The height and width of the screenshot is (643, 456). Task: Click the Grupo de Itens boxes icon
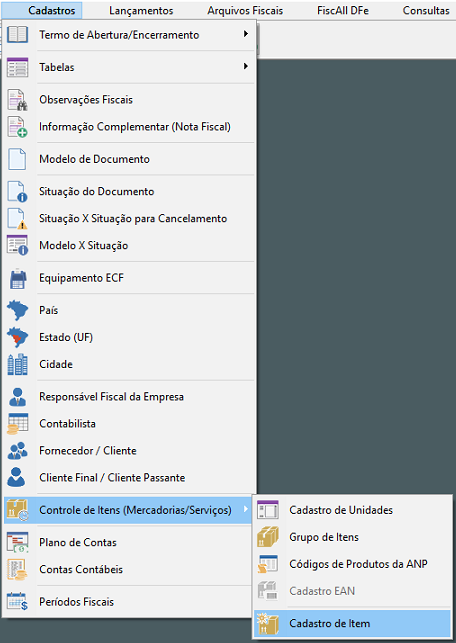[268, 537]
